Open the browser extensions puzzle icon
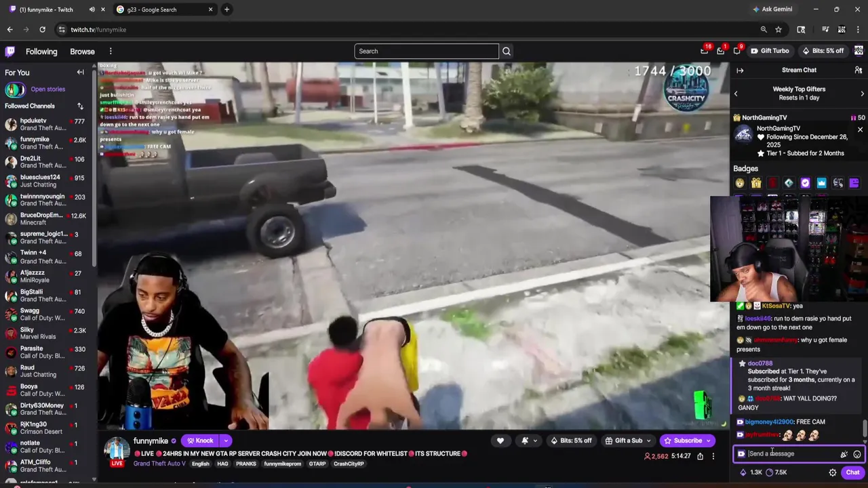868x488 pixels. click(x=801, y=30)
